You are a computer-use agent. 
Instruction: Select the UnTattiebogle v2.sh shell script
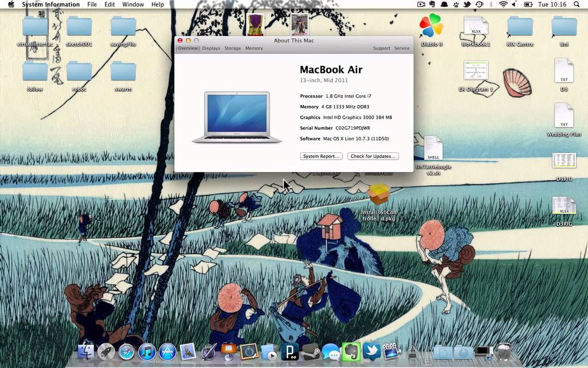click(x=433, y=148)
